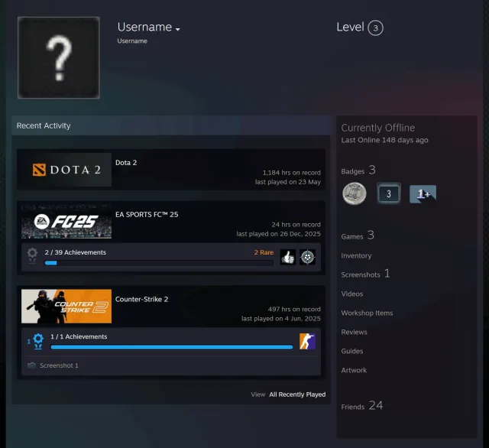
Task: Open the Counter-Strike 2 achievement icon
Action: pos(307,341)
